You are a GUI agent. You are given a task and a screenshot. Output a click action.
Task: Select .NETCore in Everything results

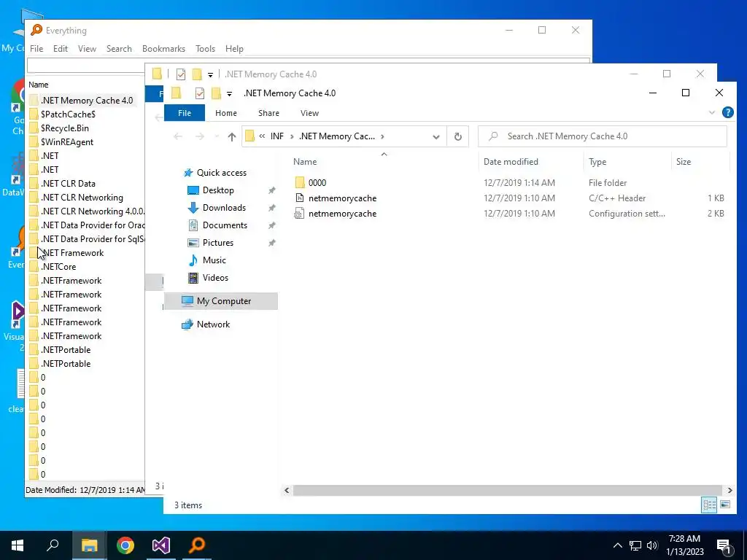pos(58,267)
